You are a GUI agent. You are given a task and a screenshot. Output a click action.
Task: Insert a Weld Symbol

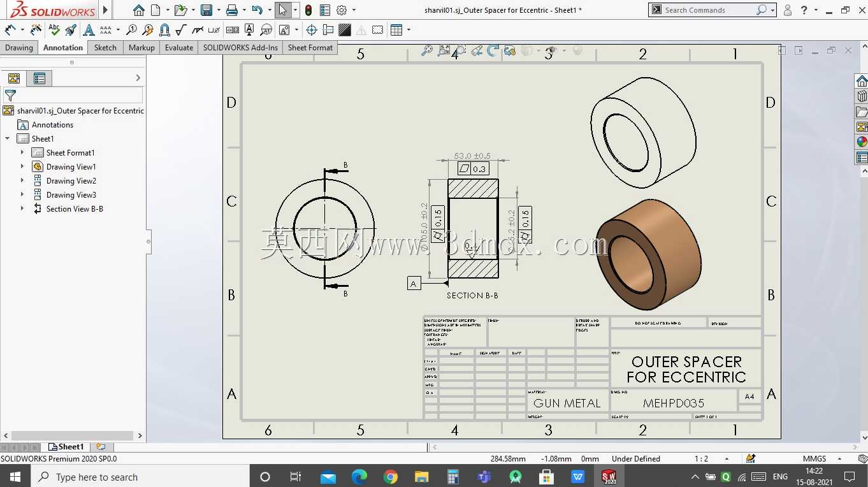[x=198, y=29]
